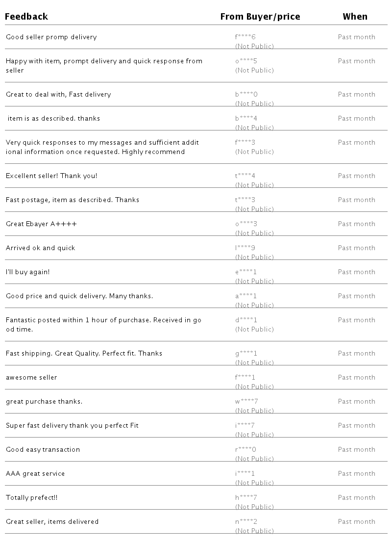This screenshot has width=392, height=543.
Task: Click the 'Excellent seller! Thank you!' comment
Action: pos(51,176)
